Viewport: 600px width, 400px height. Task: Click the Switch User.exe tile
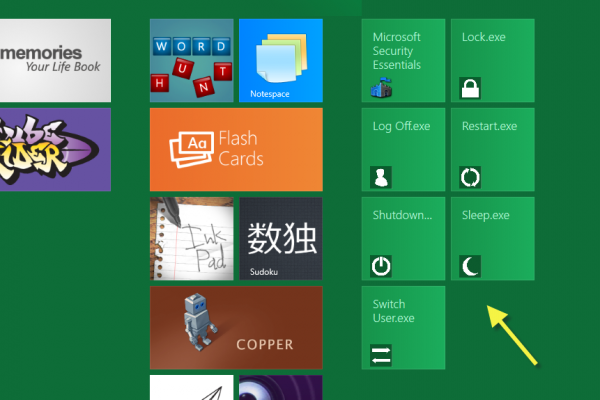click(x=403, y=328)
